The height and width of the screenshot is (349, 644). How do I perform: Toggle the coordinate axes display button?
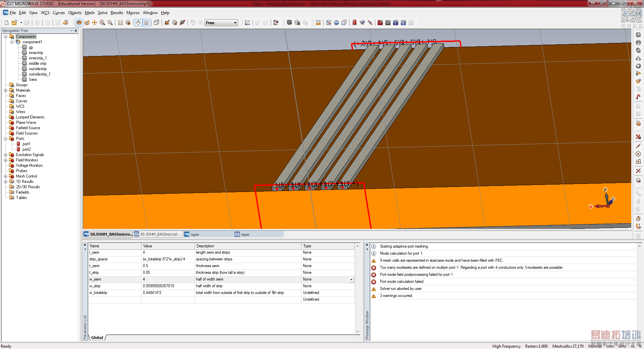(138, 22)
